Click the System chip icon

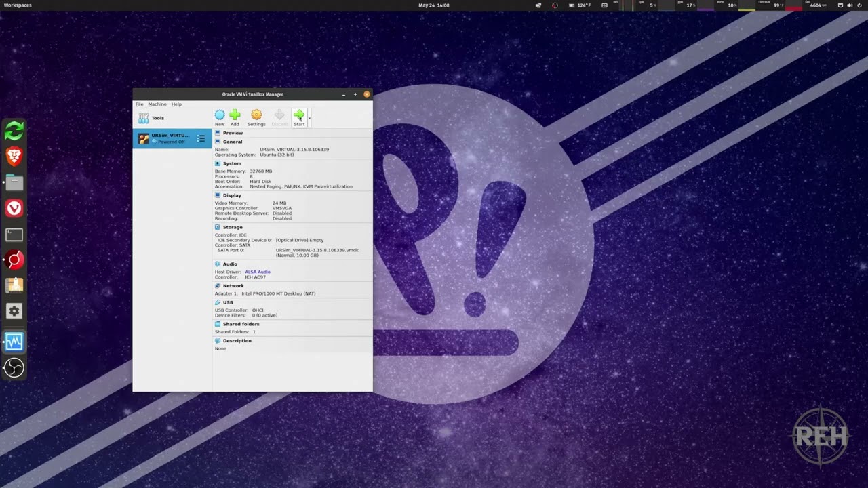[x=218, y=163]
